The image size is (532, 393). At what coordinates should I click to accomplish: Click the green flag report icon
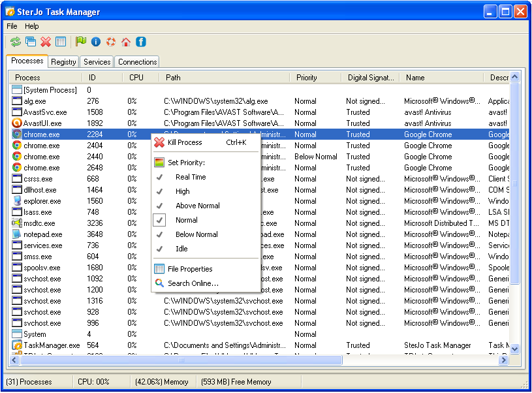80,41
